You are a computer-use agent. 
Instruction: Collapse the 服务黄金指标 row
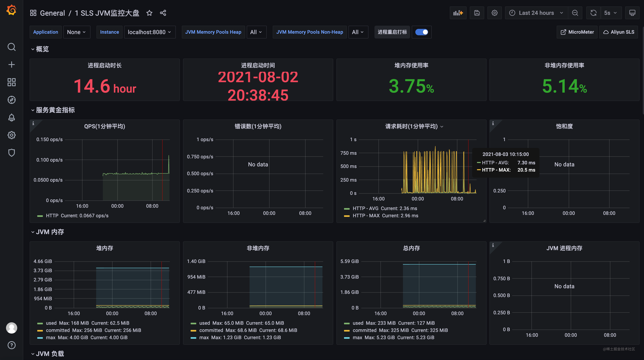[55, 110]
